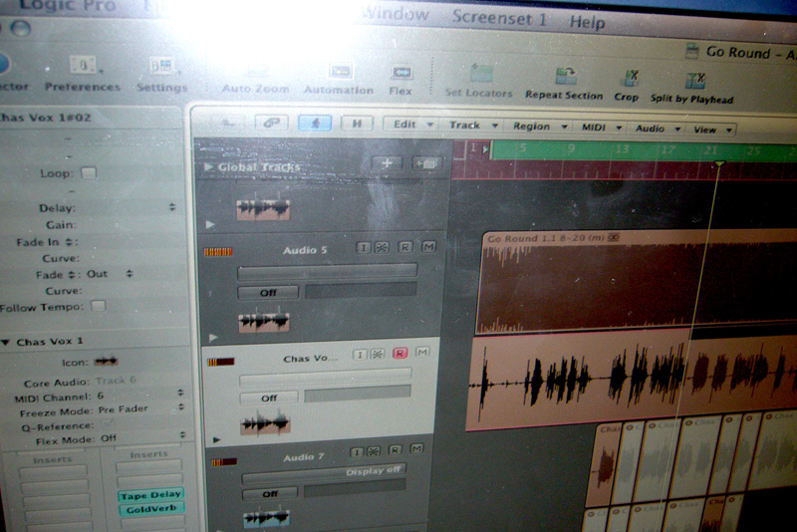The height and width of the screenshot is (532, 797).
Task: Click the add track plus button
Action: pyautogui.click(x=387, y=163)
